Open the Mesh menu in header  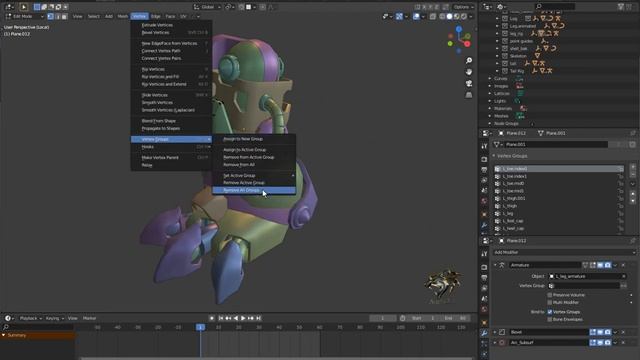click(x=122, y=16)
